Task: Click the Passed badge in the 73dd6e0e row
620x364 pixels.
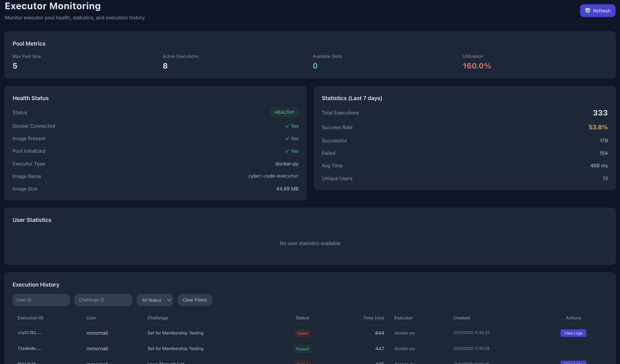Action: (x=302, y=348)
